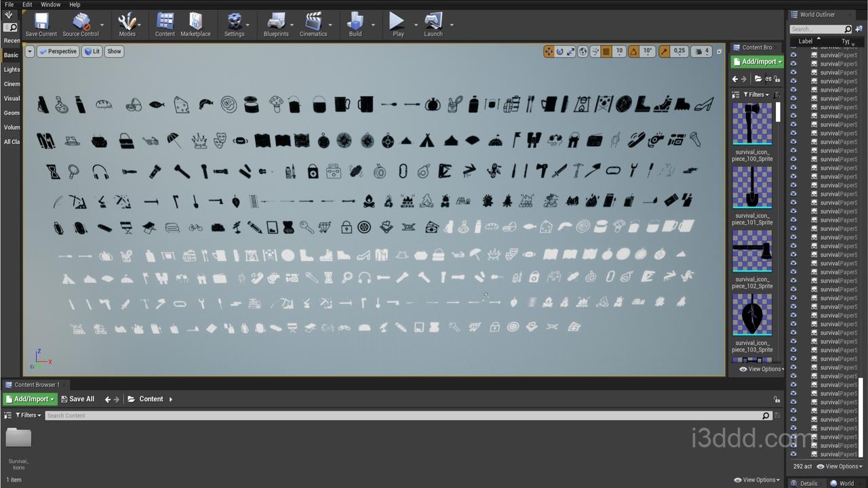The width and height of the screenshot is (868, 488).
Task: Toggle grid snapping in the viewport
Action: (x=607, y=52)
